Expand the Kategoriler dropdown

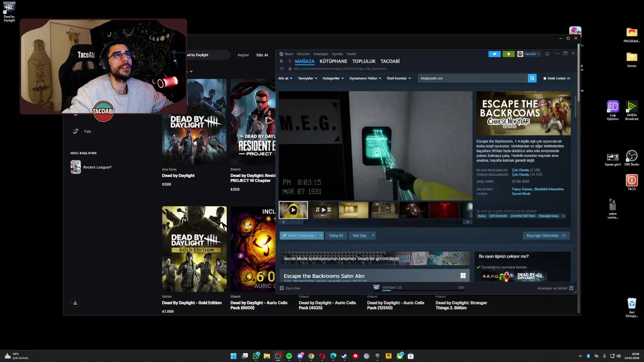(333, 78)
